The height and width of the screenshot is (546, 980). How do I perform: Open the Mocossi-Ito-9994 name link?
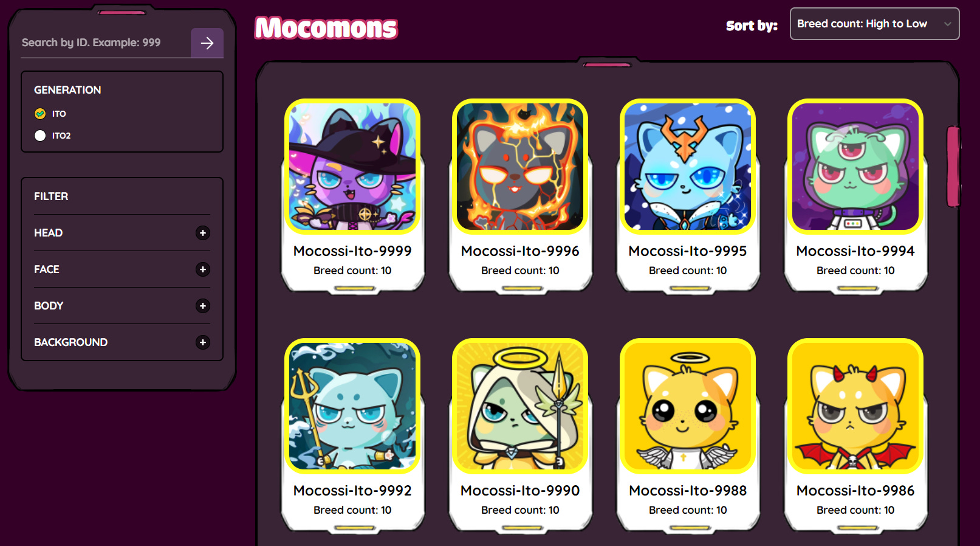(x=855, y=251)
